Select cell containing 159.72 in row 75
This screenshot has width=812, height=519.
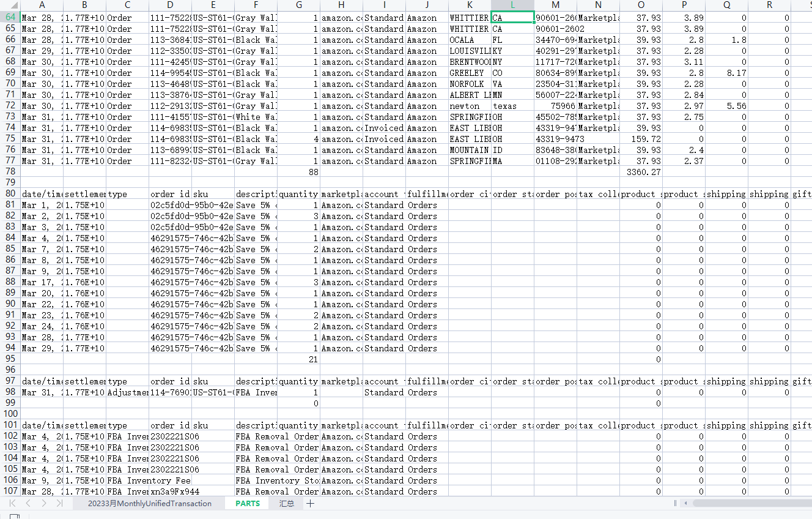click(x=641, y=139)
